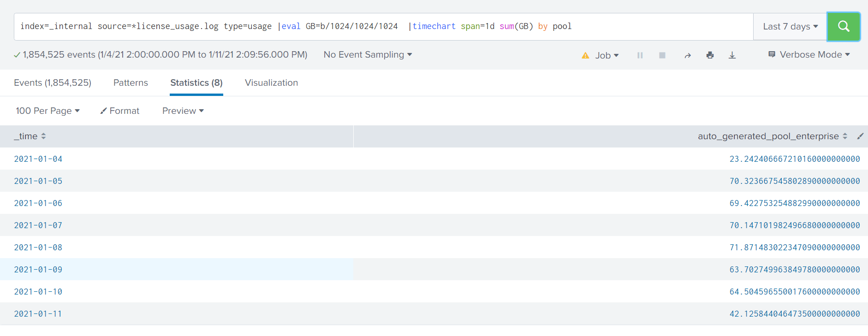
Task: Click the 63.7027 value for 2021-01-09
Action: pyautogui.click(x=795, y=270)
